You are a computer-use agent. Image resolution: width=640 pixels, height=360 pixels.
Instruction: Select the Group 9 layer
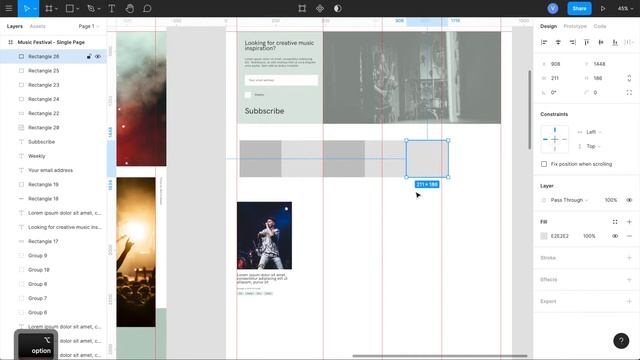tap(38, 256)
